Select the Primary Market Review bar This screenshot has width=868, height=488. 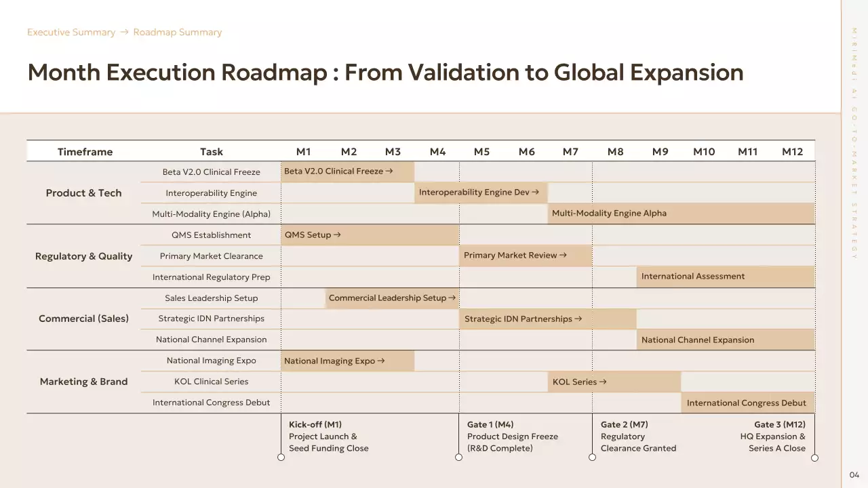(526, 256)
